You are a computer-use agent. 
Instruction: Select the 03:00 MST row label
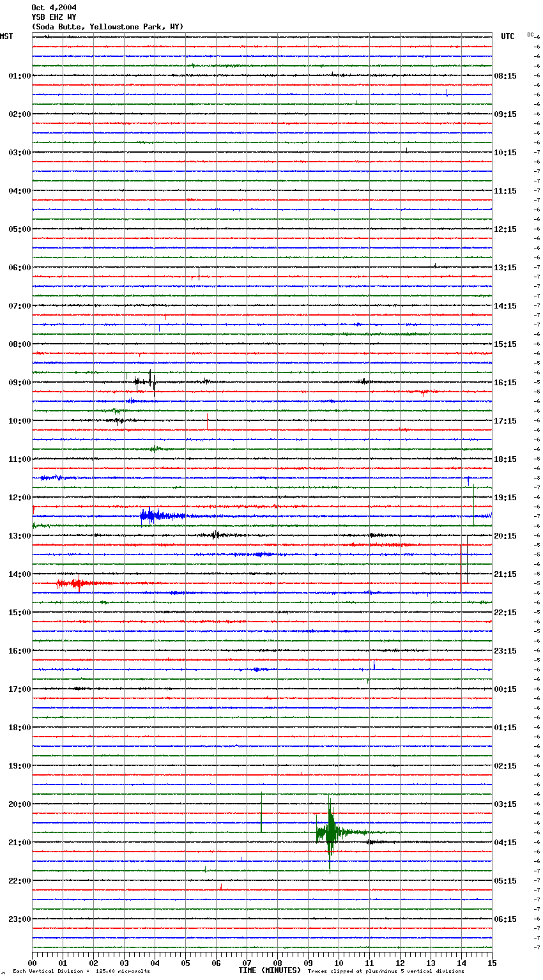pyautogui.click(x=19, y=153)
